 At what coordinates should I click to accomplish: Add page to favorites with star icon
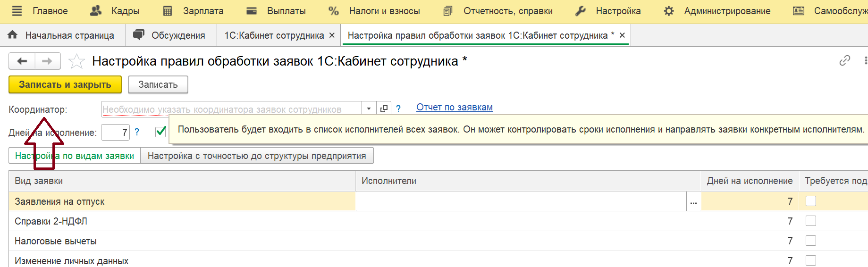point(76,61)
